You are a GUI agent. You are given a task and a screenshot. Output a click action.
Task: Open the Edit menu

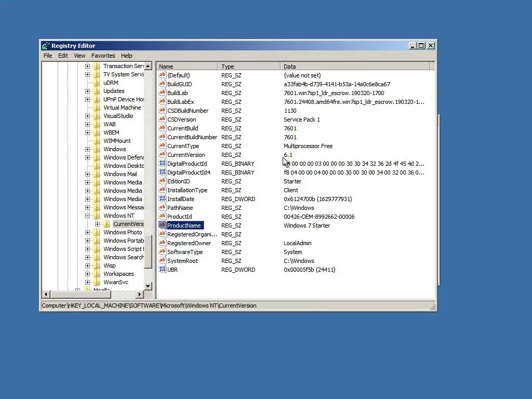63,56
